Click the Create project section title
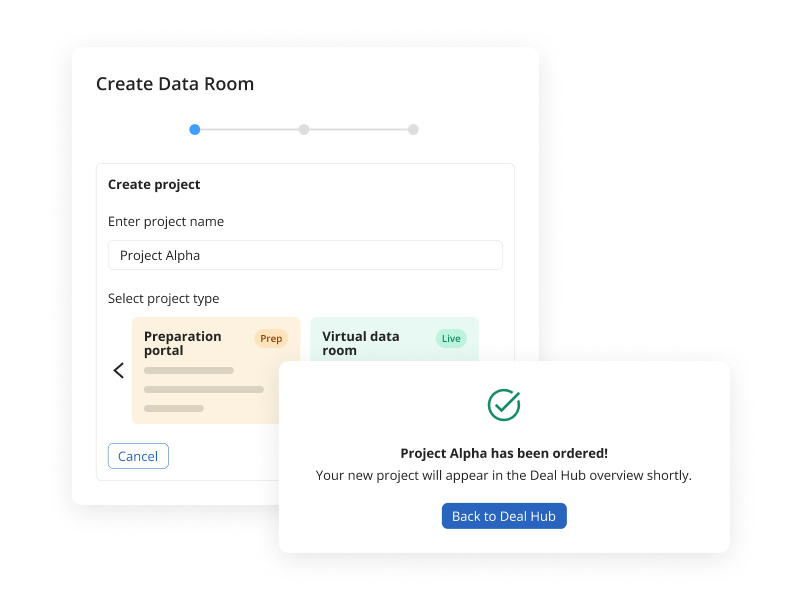801x600 pixels. click(154, 184)
